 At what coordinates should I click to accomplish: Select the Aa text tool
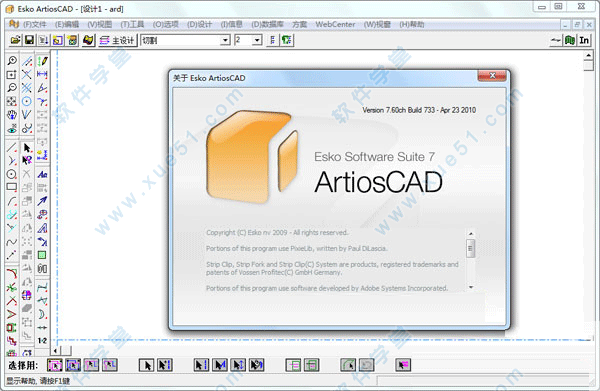click(x=42, y=174)
